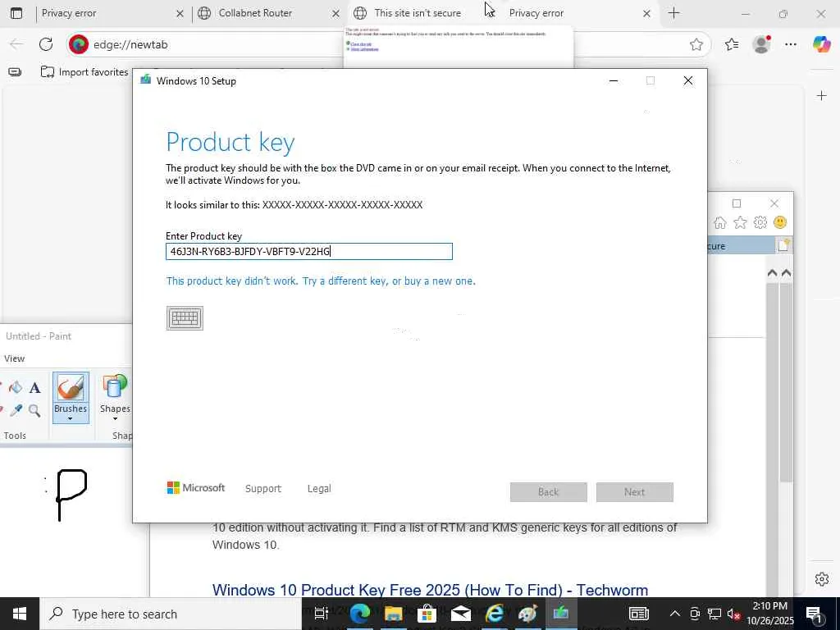Viewport: 840px width, 630px height.
Task: Open Paint from the taskbar
Action: point(527,614)
